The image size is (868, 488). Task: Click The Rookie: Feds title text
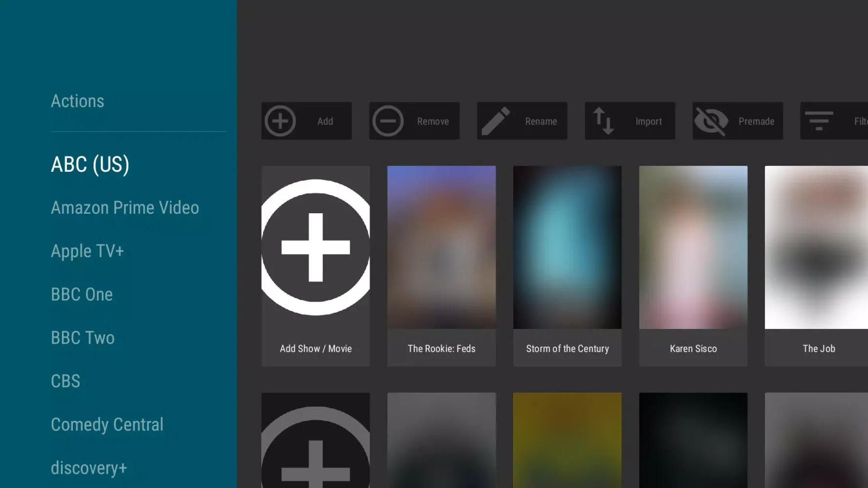point(442,349)
